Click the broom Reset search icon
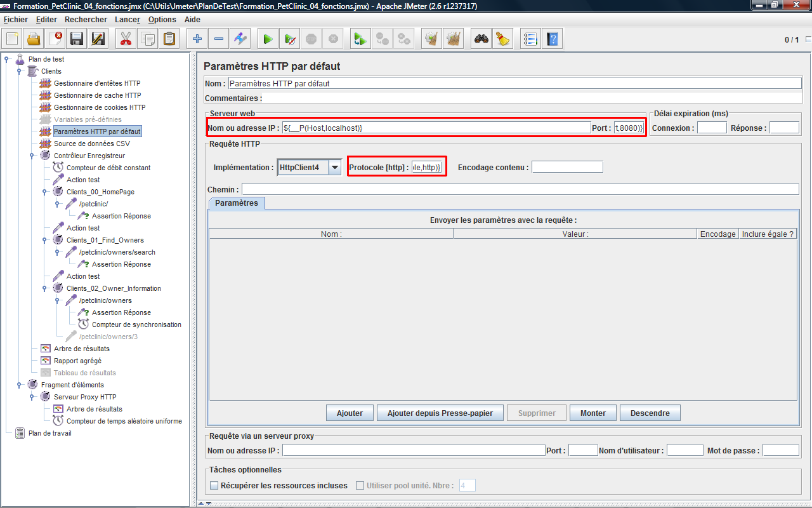 click(x=503, y=39)
